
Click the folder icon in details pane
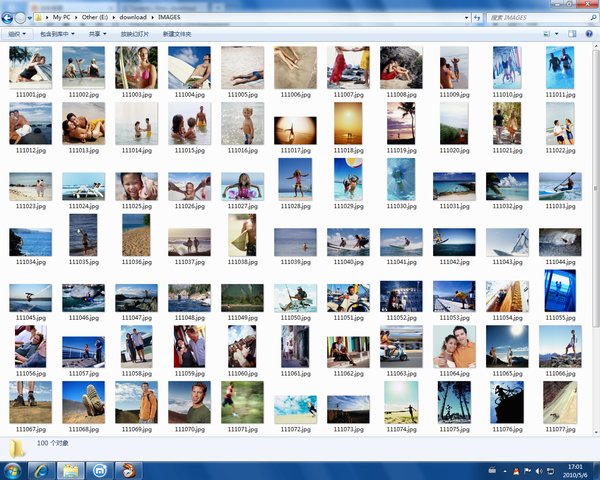[17, 448]
